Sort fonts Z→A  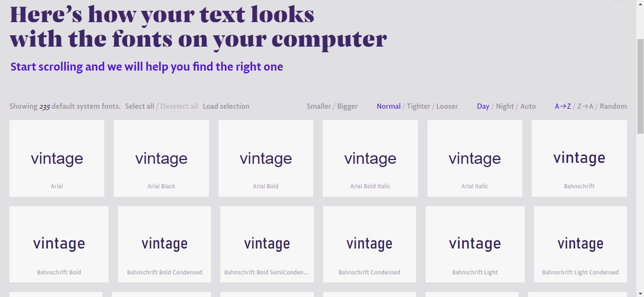[585, 106]
